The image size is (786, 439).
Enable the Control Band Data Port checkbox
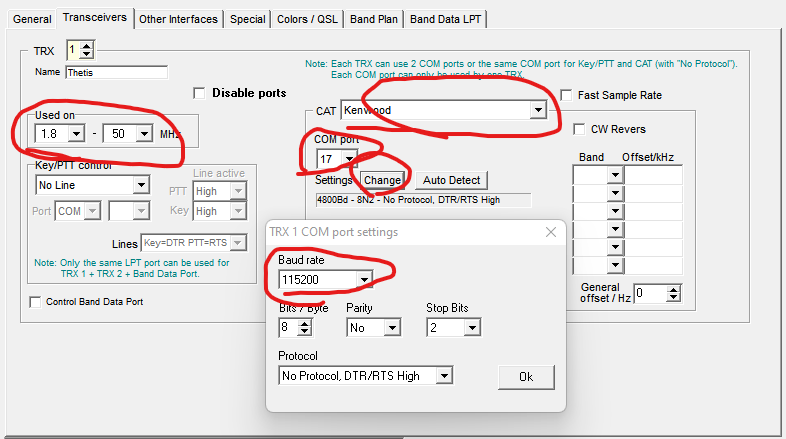point(37,302)
